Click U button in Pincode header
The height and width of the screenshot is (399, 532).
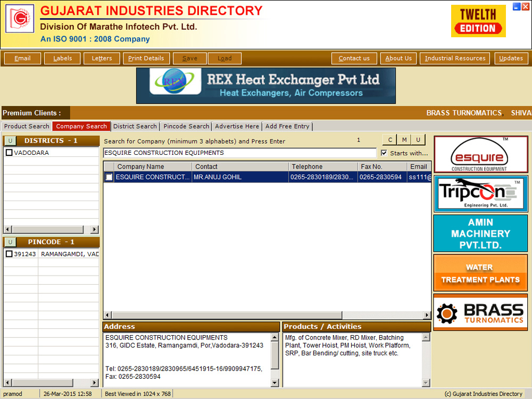point(10,242)
